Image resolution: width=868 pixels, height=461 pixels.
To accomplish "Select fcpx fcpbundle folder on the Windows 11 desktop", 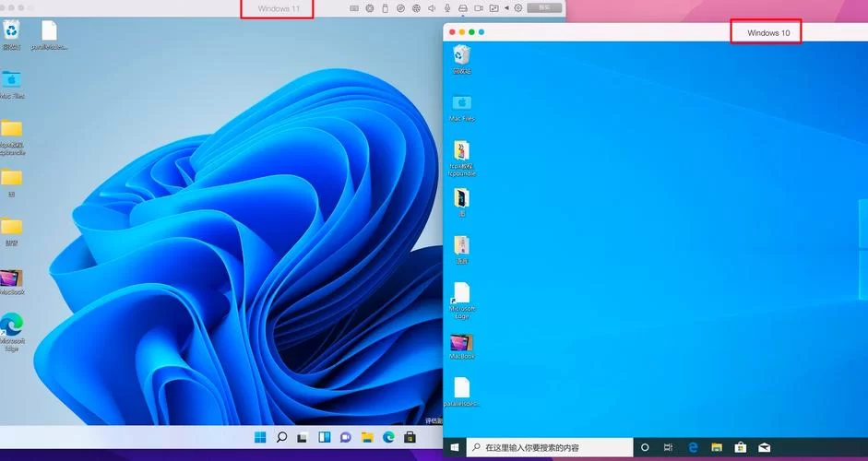I will click(12, 138).
